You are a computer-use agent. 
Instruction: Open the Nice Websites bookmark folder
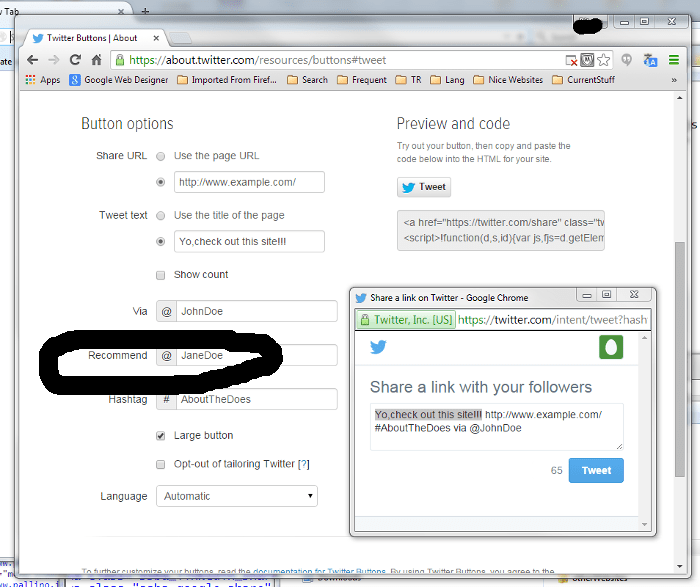[508, 80]
